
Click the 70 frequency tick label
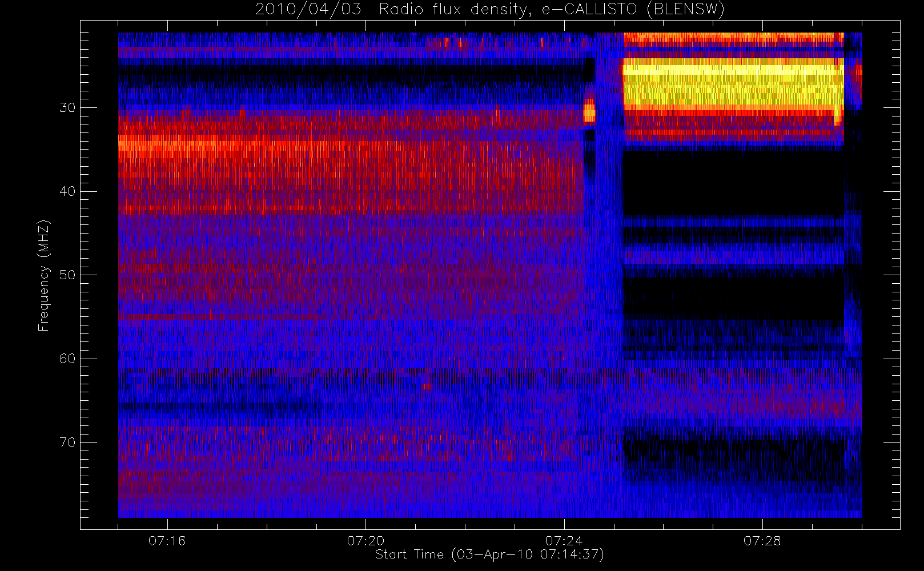(67, 443)
